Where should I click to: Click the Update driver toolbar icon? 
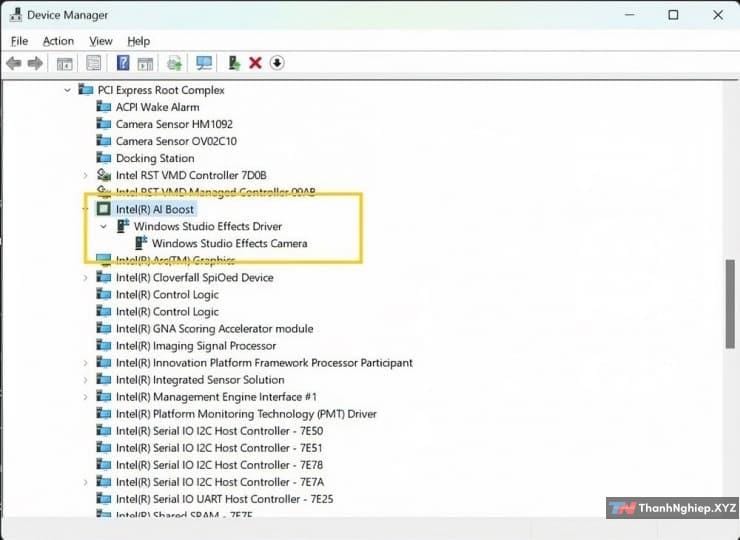(174, 63)
